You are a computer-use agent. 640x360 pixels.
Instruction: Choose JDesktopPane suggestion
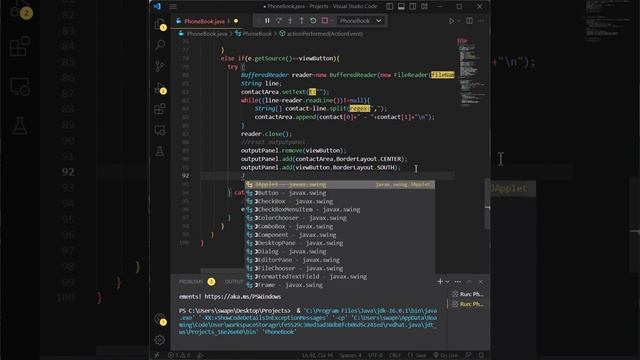coord(340,243)
